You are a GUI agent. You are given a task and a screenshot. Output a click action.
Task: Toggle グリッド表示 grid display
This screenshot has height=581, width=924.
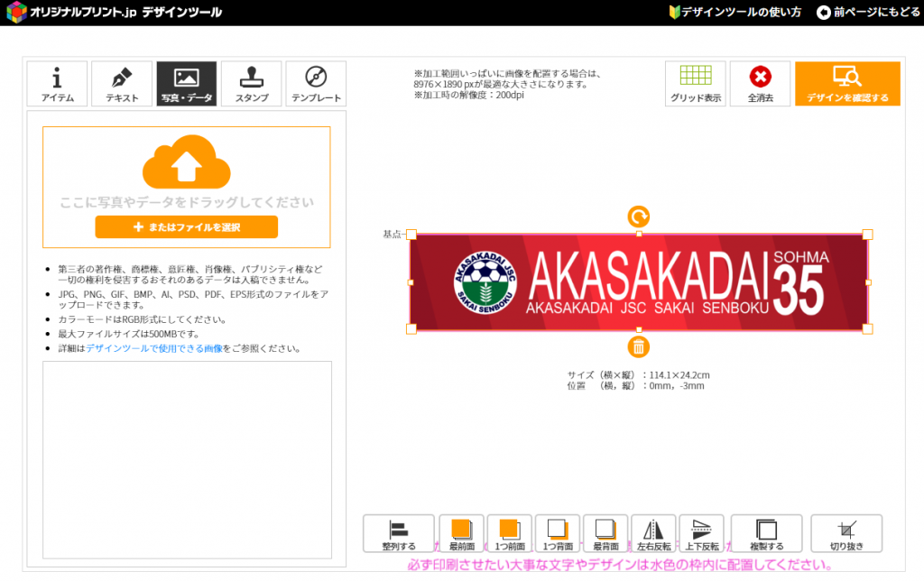point(696,84)
